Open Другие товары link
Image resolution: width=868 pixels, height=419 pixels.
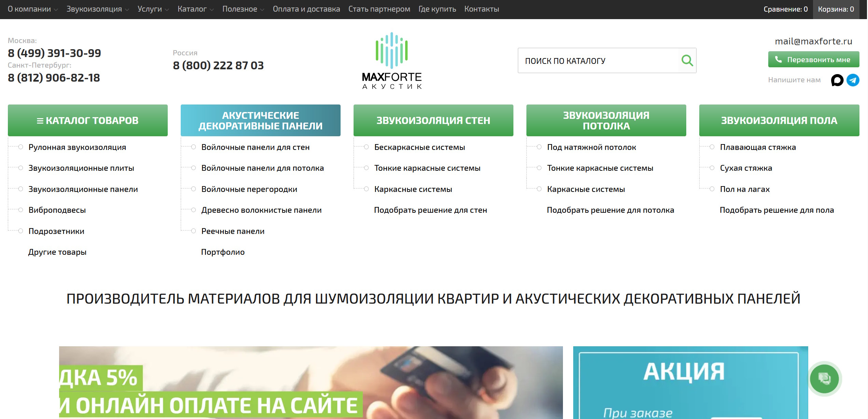click(x=57, y=252)
